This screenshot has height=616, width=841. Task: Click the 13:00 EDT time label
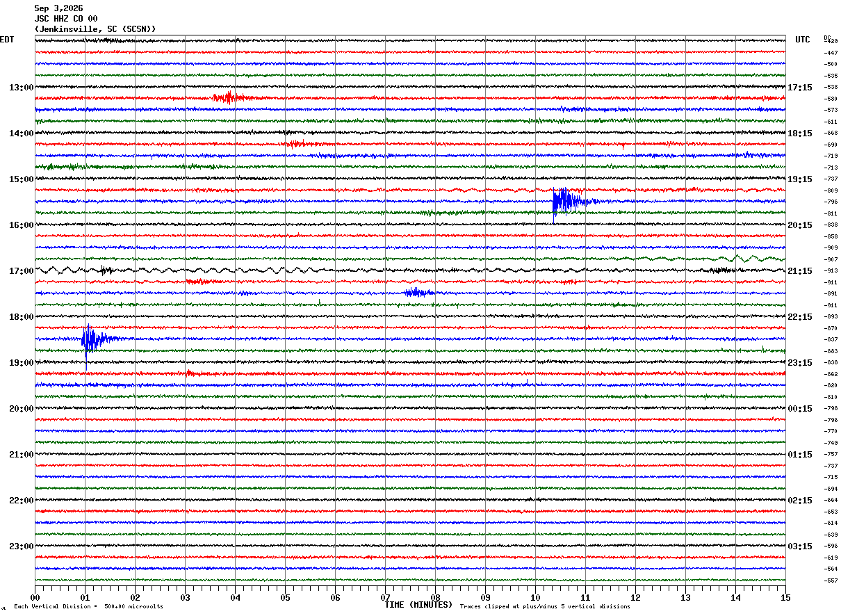(x=21, y=88)
